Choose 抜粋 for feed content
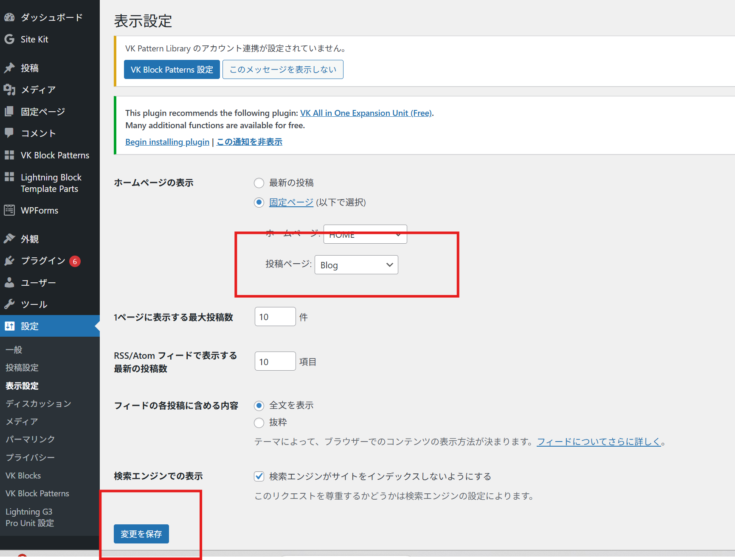This screenshot has width=735, height=560. click(259, 423)
